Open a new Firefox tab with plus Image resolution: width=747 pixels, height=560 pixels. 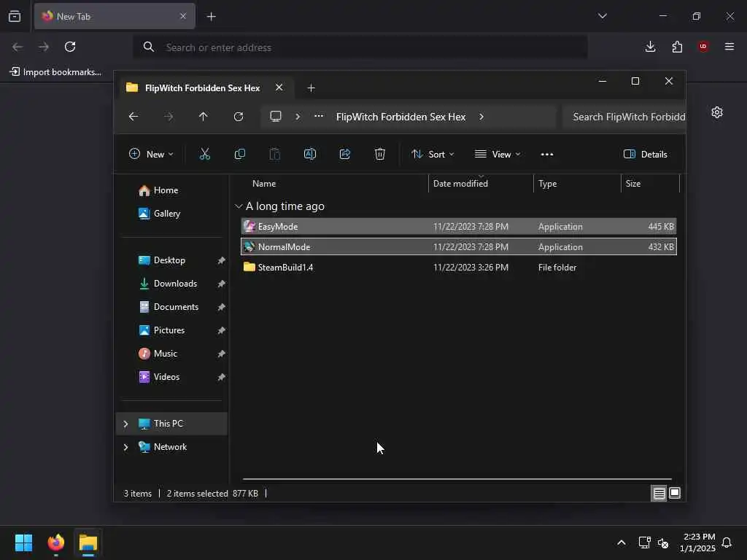click(x=211, y=17)
